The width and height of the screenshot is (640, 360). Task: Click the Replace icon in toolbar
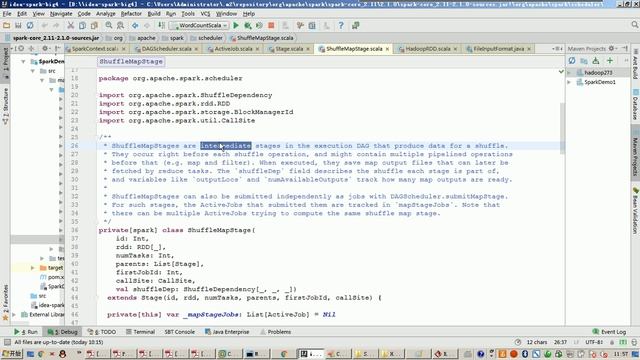(120, 25)
